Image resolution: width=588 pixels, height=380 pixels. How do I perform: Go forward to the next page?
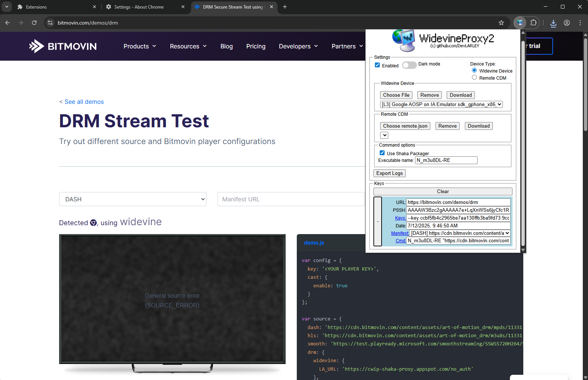(x=21, y=23)
